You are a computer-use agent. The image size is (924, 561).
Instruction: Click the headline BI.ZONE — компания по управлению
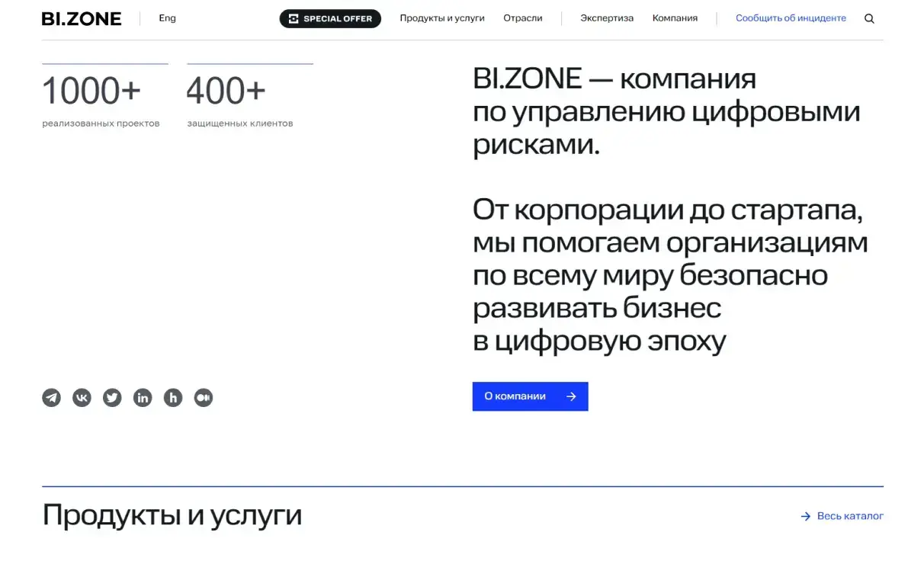[666, 111]
